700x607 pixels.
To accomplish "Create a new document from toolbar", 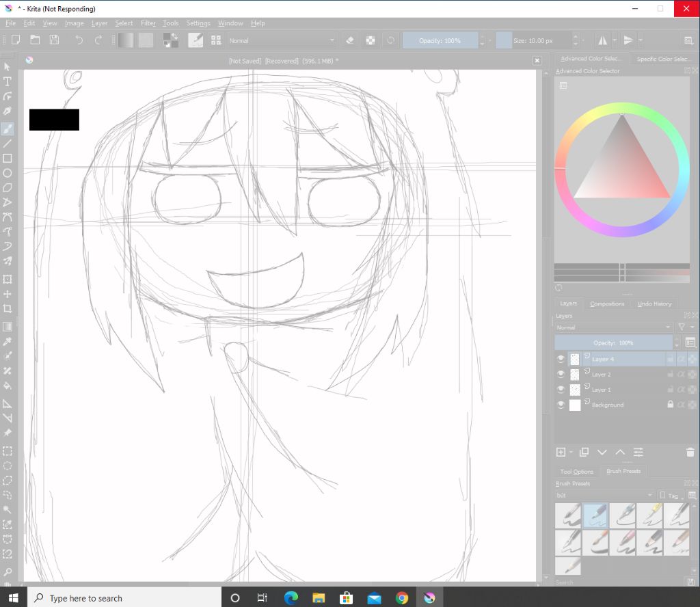I will tap(16, 40).
